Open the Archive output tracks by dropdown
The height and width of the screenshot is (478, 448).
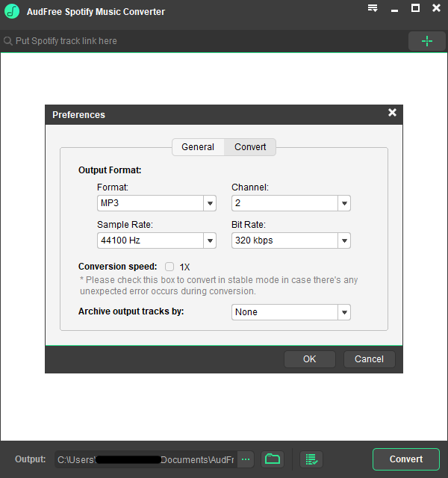291,312
